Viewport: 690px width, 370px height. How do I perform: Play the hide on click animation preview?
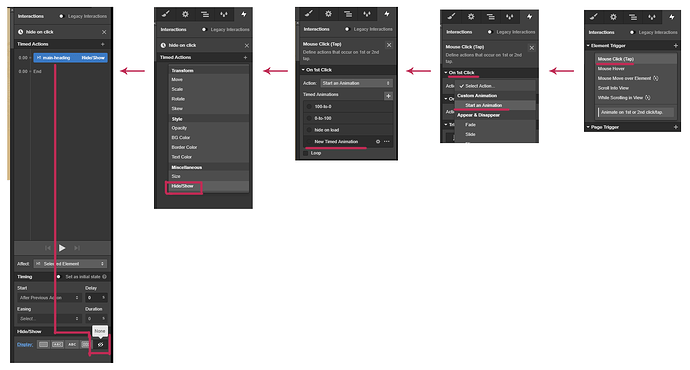pyautogui.click(x=62, y=248)
